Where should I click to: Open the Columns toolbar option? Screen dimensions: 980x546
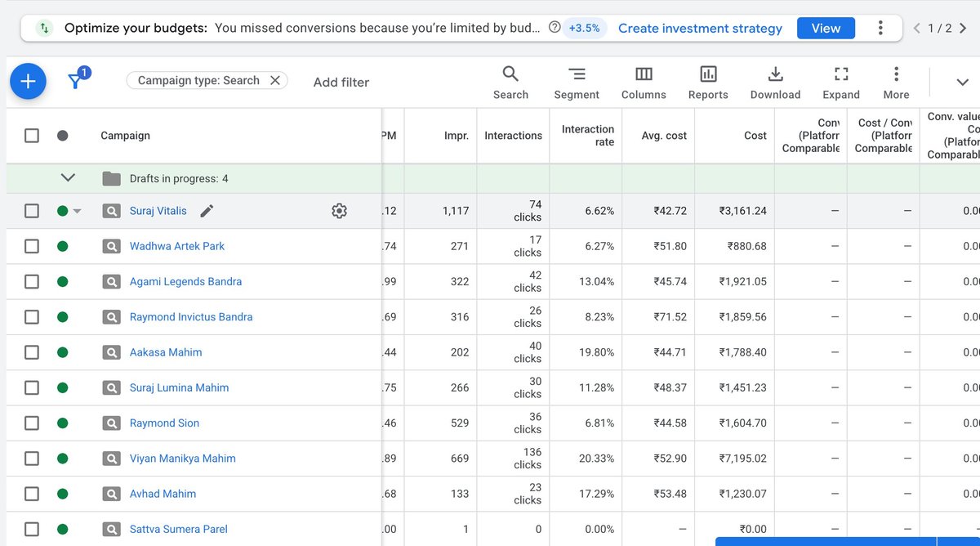(x=644, y=83)
